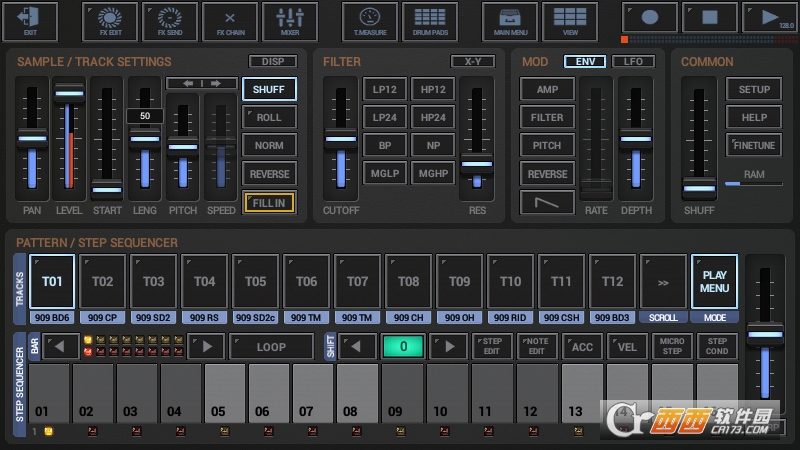Click the CUTOFF filter slider
Image resolution: width=800 pixels, height=450 pixels.
coord(341,138)
